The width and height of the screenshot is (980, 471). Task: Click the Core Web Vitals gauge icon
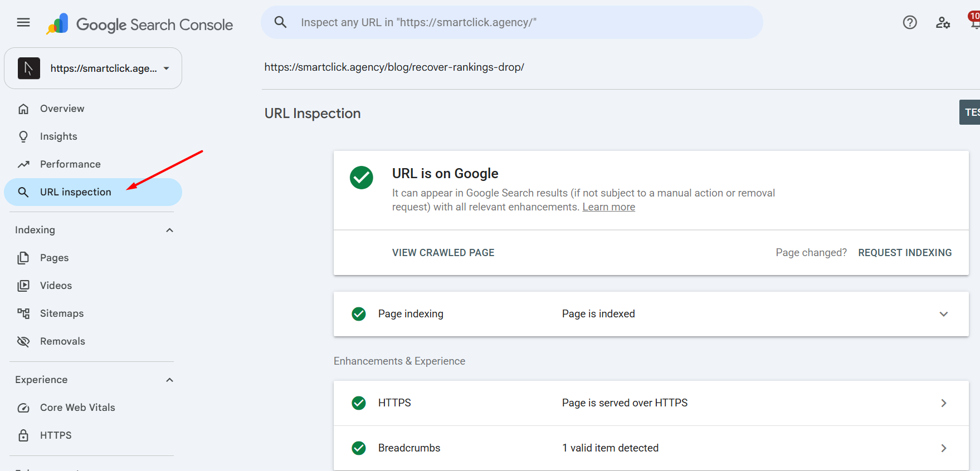(23, 408)
